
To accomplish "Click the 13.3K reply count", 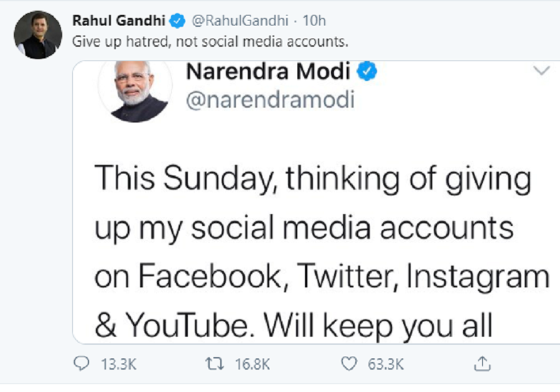I will point(118,364).
